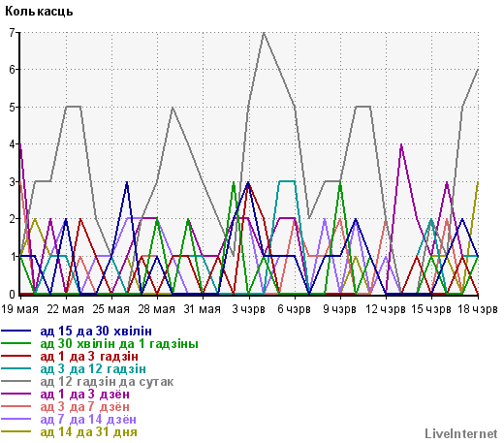The height and width of the screenshot is (443, 504).
Task: Click the x-axis label '18 чэрв'
Action: tap(478, 309)
